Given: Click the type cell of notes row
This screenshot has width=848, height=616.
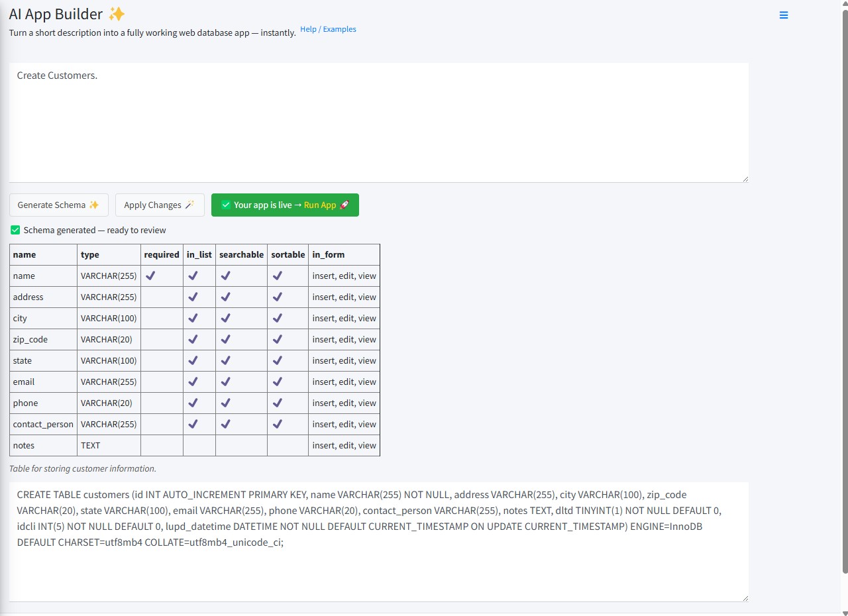Looking at the screenshot, I should [109, 445].
